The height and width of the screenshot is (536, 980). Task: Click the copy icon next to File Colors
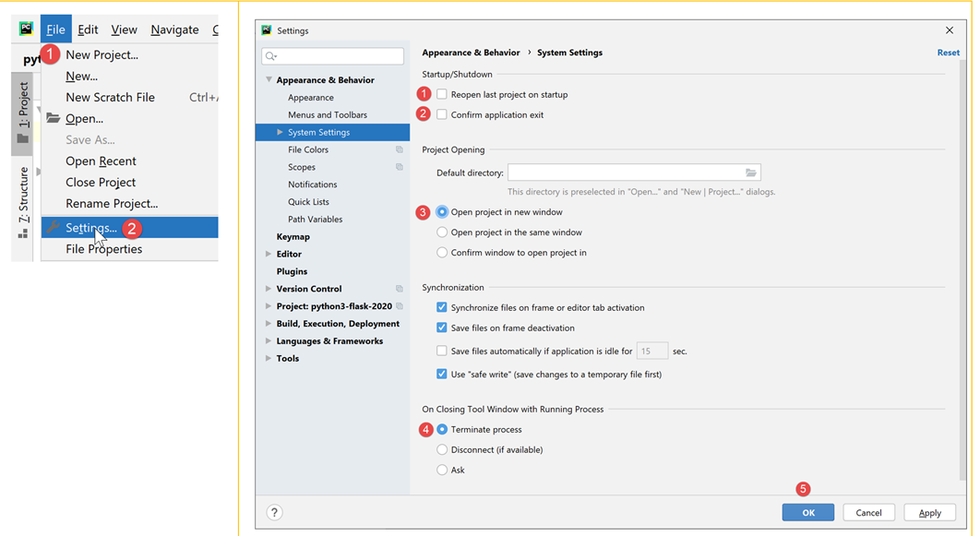(400, 149)
